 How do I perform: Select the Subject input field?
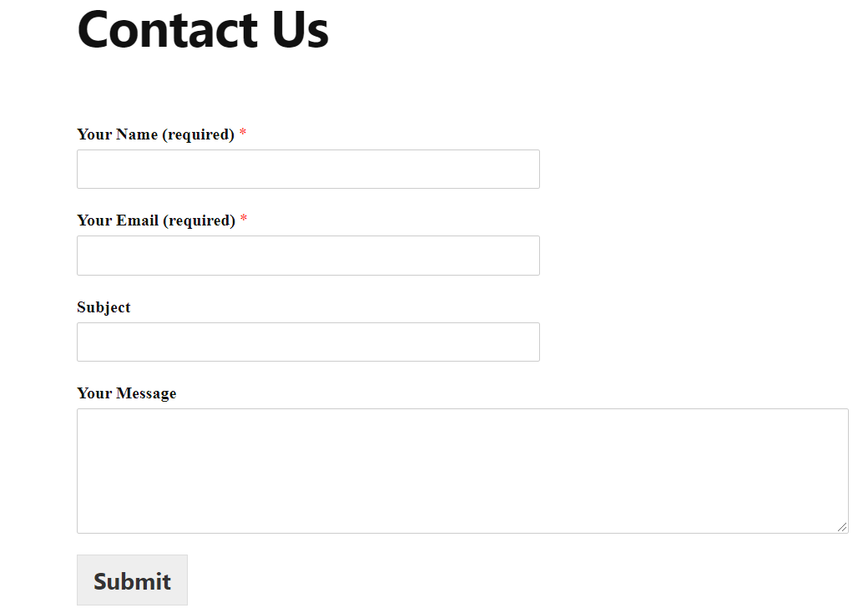click(308, 342)
